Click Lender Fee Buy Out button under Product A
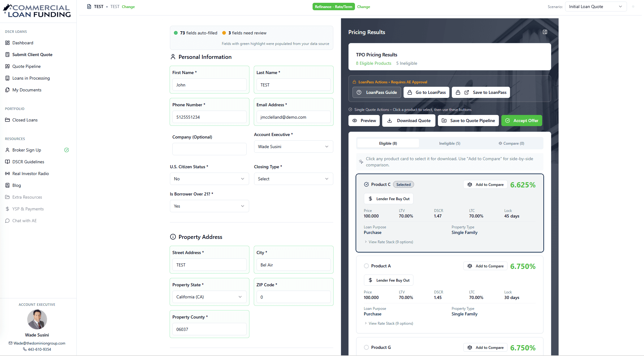This screenshot has height=356, width=644. click(x=389, y=280)
